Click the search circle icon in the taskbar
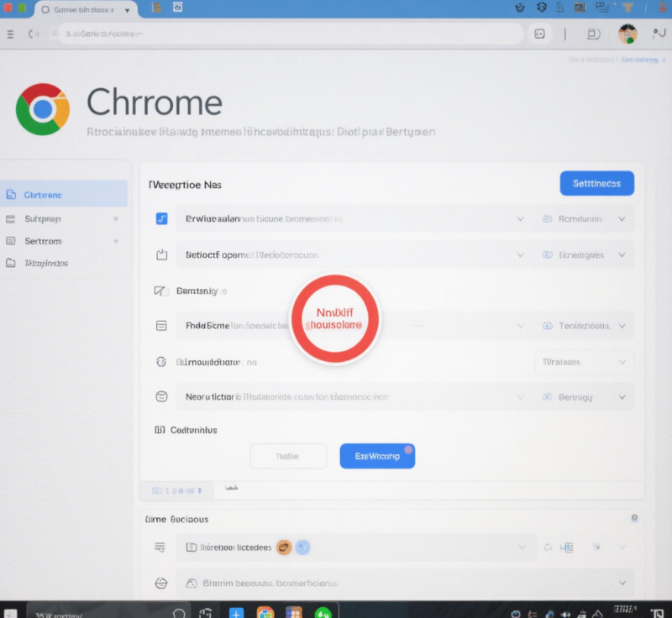The image size is (672, 618). (x=179, y=613)
